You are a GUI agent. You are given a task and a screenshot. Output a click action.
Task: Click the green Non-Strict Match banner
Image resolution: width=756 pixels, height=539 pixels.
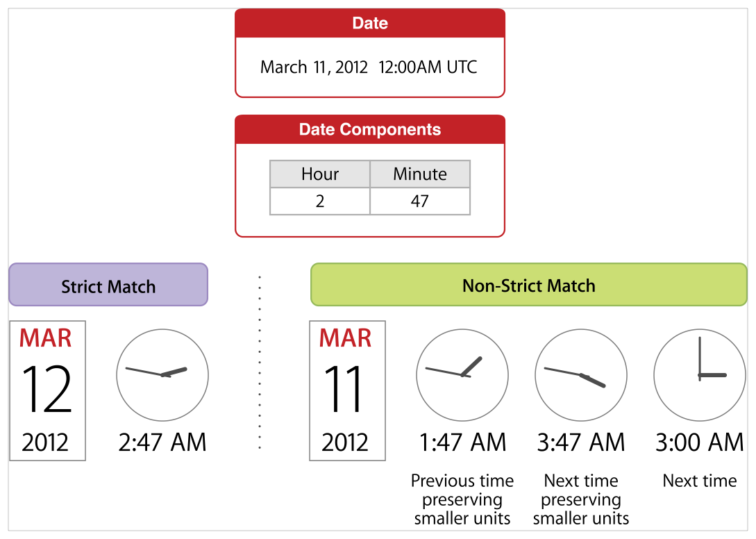(529, 285)
